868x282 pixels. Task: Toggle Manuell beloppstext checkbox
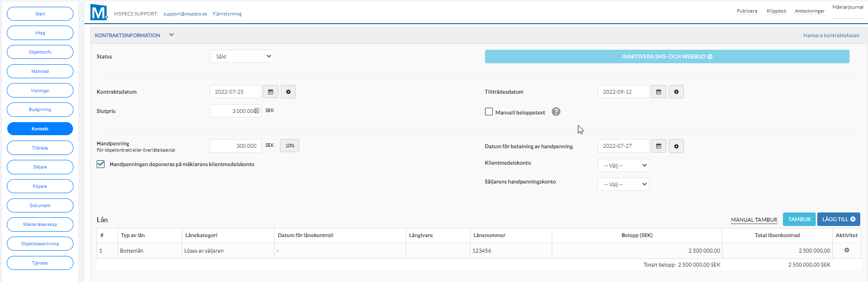489,112
